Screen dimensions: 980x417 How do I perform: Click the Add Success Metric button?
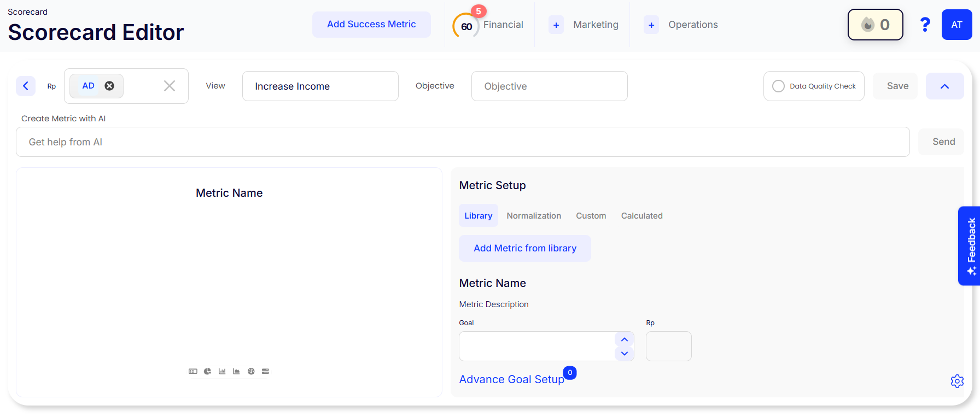371,25
